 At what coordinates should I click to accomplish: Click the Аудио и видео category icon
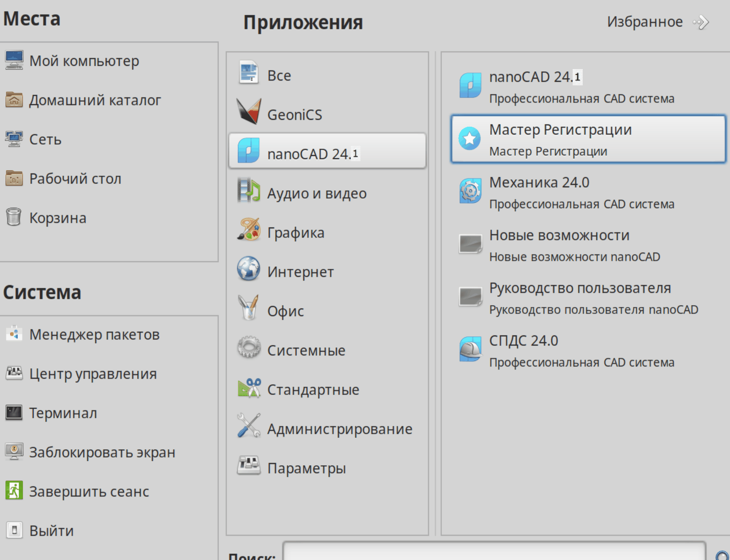tap(249, 190)
